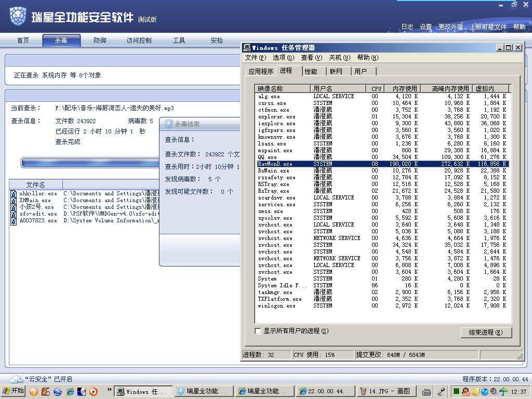Image resolution: width=532 pixels, height=399 pixels.
Task: Select the winlogon.exe process row
Action: click(382, 305)
